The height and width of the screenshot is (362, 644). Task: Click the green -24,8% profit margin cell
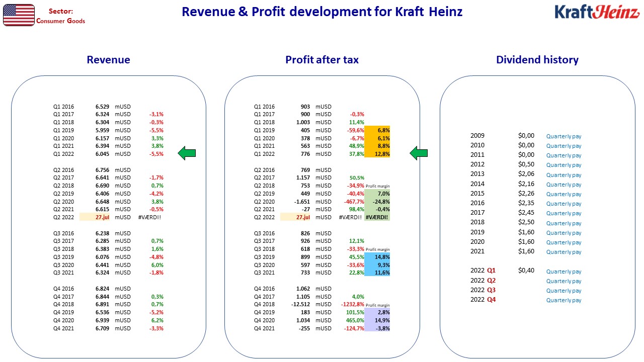tap(377, 202)
